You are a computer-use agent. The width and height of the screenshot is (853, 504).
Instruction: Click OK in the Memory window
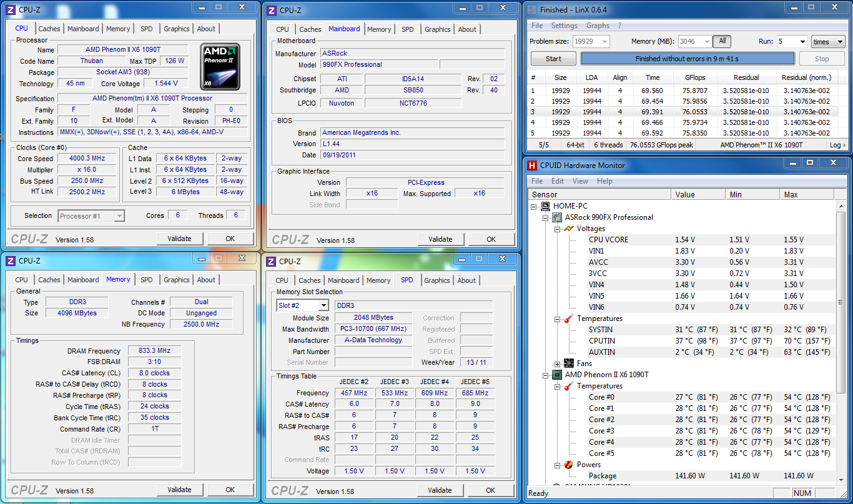point(230,490)
